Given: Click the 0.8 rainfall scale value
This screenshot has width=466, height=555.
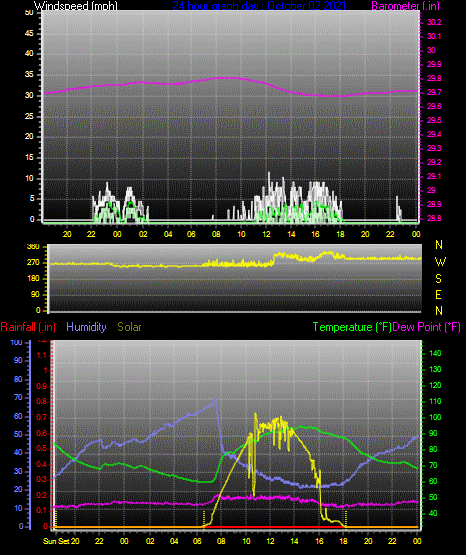Looking at the screenshot, I should tap(42, 401).
